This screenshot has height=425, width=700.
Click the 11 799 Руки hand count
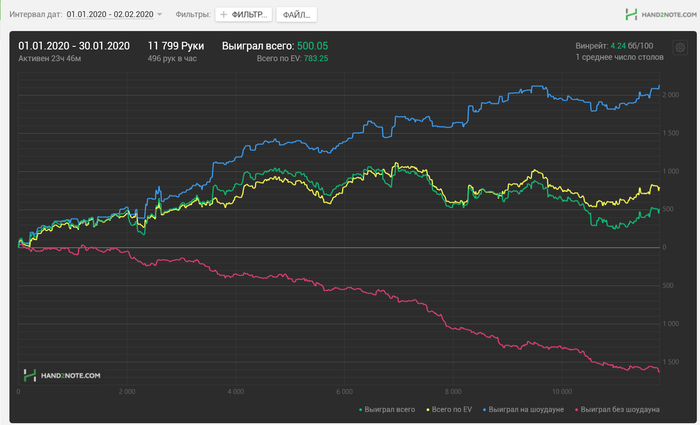pos(176,46)
